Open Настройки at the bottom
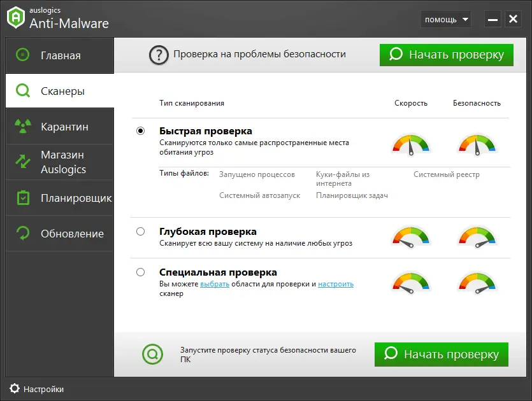Viewport: 532px width, 401px height. [x=35, y=388]
